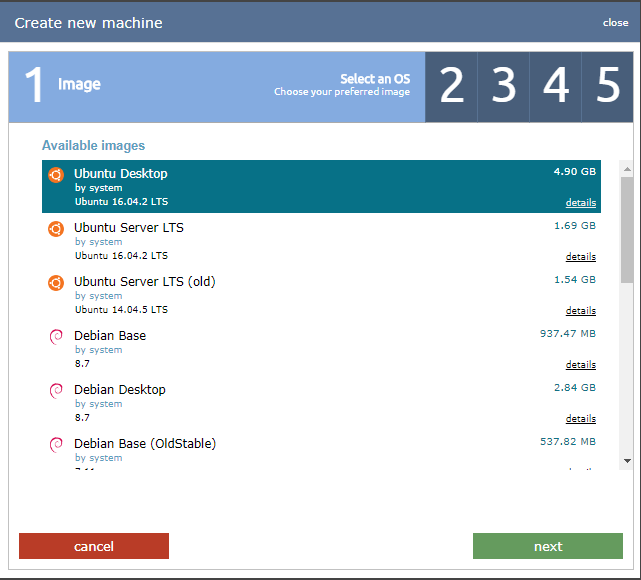
Task: Click the Ubuntu Server LTS (old) logo icon
Action: 56,283
